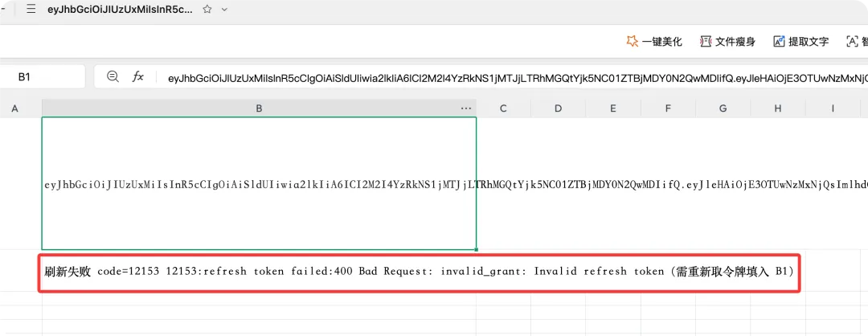Select the cell reading 刷新失败 code=12153
This screenshot has height=336, width=868.
coord(259,272)
